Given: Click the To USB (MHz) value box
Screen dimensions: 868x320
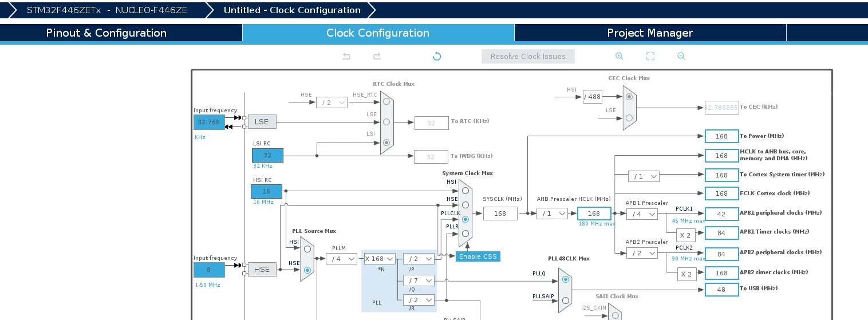Looking at the screenshot, I should pyautogui.click(x=721, y=290).
